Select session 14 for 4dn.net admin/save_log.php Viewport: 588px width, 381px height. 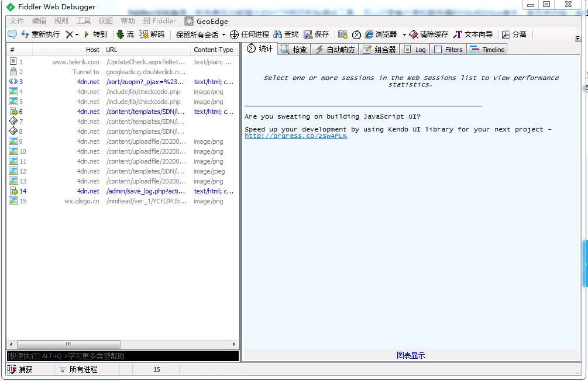click(117, 191)
